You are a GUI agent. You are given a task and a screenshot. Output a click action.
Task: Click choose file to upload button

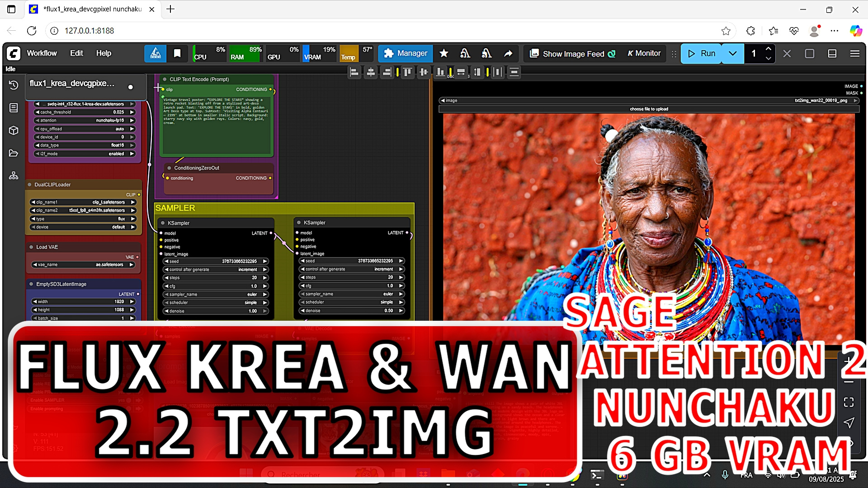649,109
